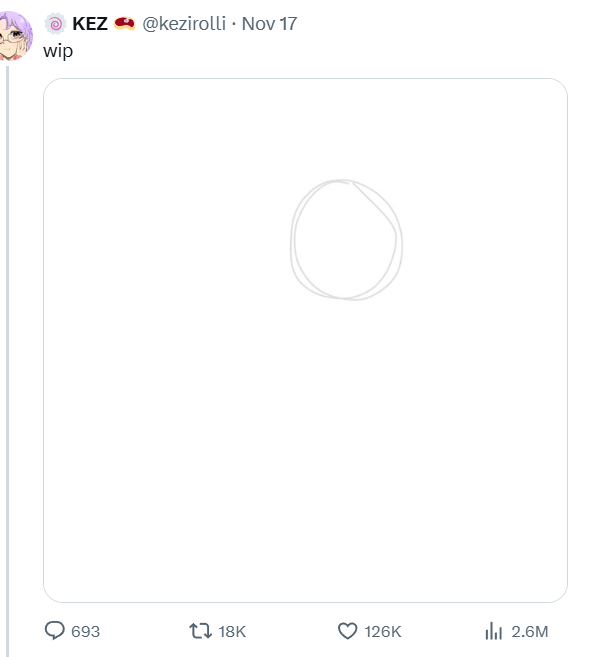Click the 126K like count
This screenshot has width=608, height=657.
pos(383,631)
